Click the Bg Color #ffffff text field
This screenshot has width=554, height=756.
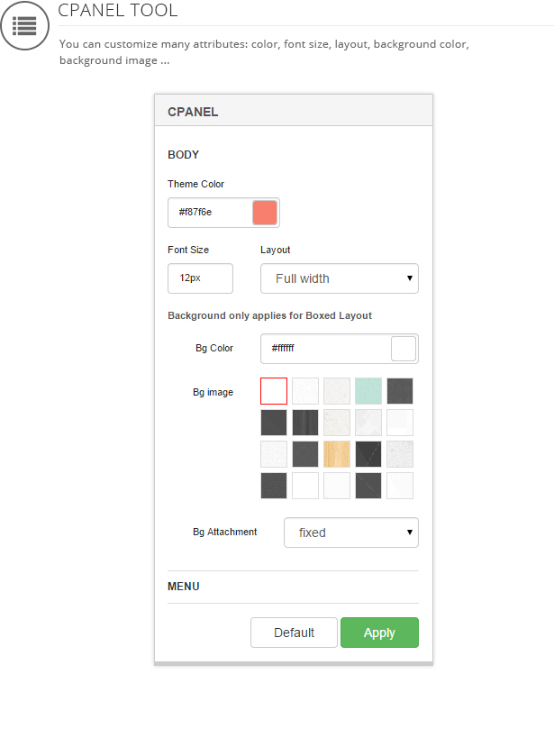tap(324, 349)
